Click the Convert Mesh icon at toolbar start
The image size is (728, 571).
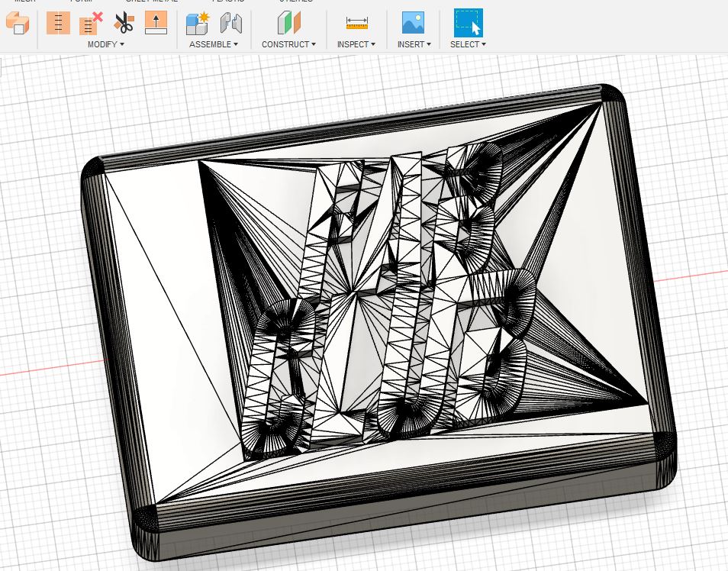pos(18,23)
